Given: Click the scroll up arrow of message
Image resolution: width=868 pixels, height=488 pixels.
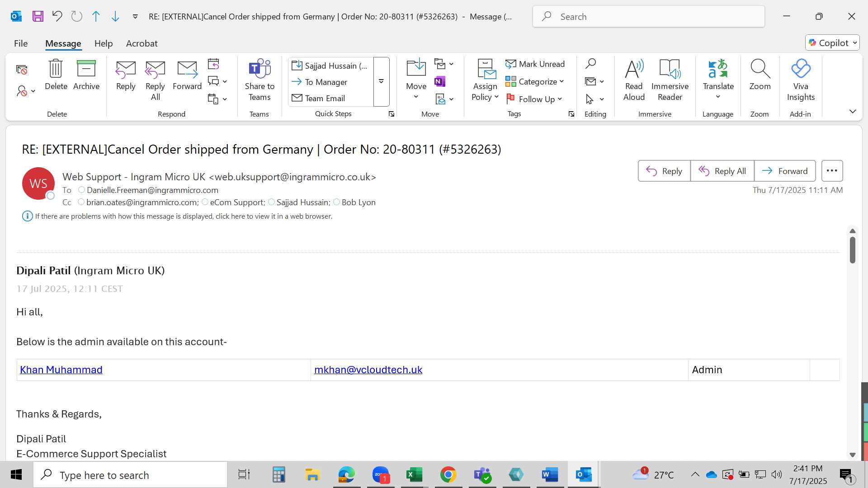Looking at the screenshot, I should [853, 231].
